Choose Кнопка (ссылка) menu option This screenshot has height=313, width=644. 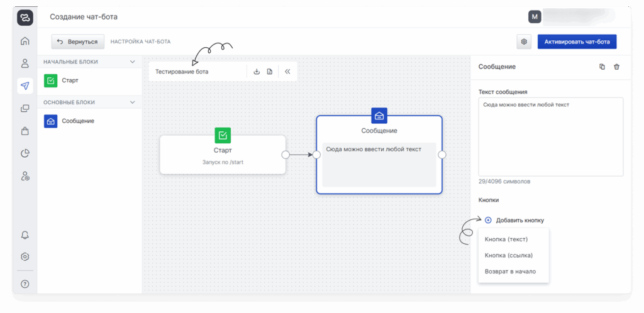508,255
